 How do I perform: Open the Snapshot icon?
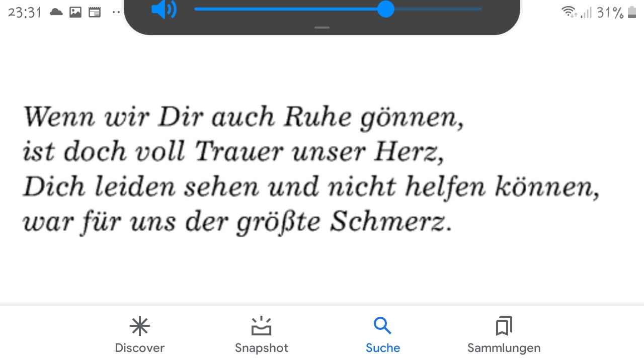[x=262, y=326]
